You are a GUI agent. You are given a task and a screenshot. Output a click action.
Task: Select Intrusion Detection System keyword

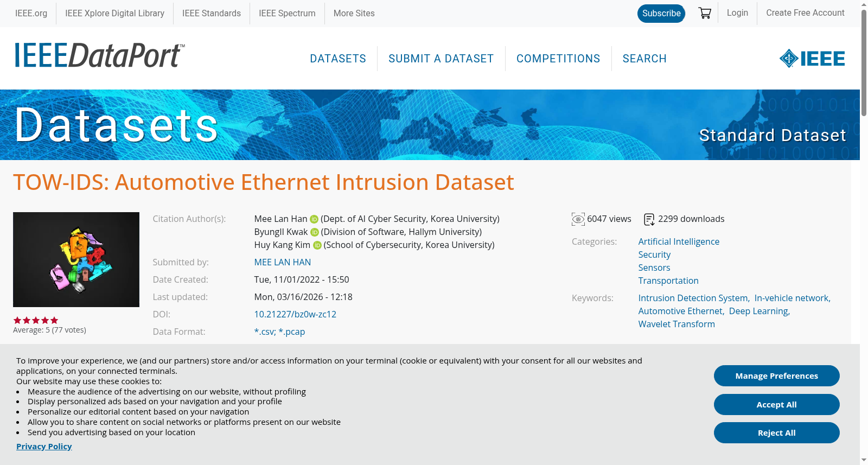point(693,298)
